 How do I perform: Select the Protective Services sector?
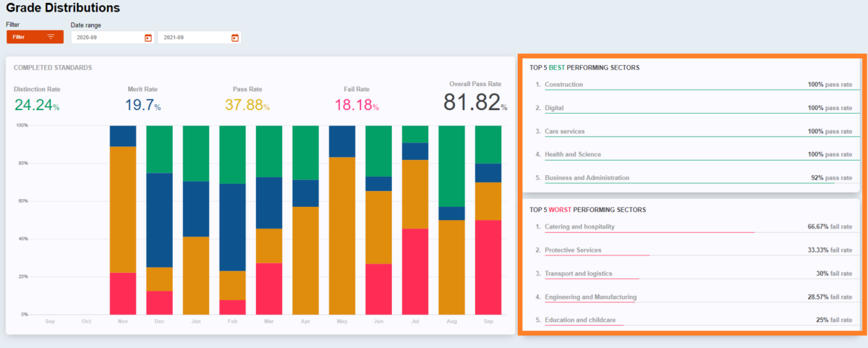[x=572, y=250]
